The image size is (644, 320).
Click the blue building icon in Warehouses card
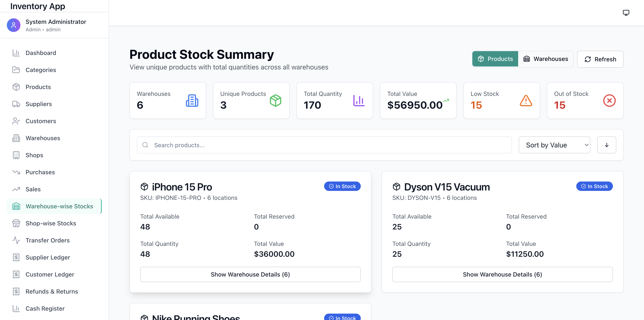tap(192, 101)
